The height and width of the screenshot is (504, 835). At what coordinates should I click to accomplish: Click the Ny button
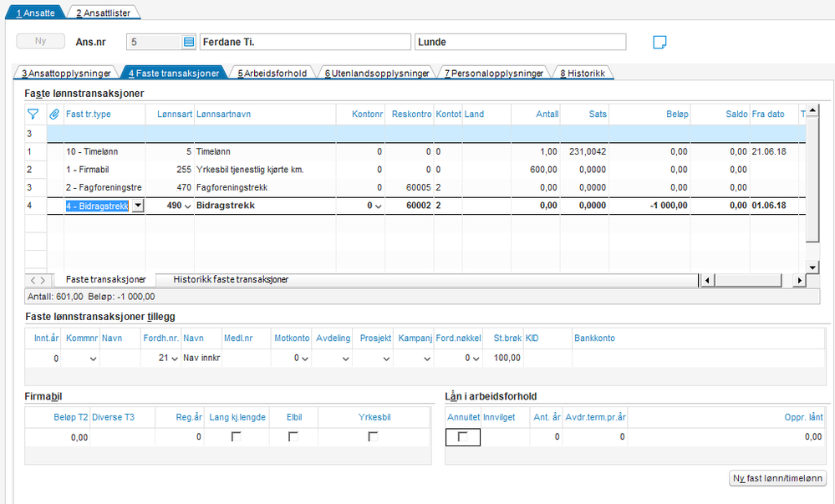[x=40, y=41]
